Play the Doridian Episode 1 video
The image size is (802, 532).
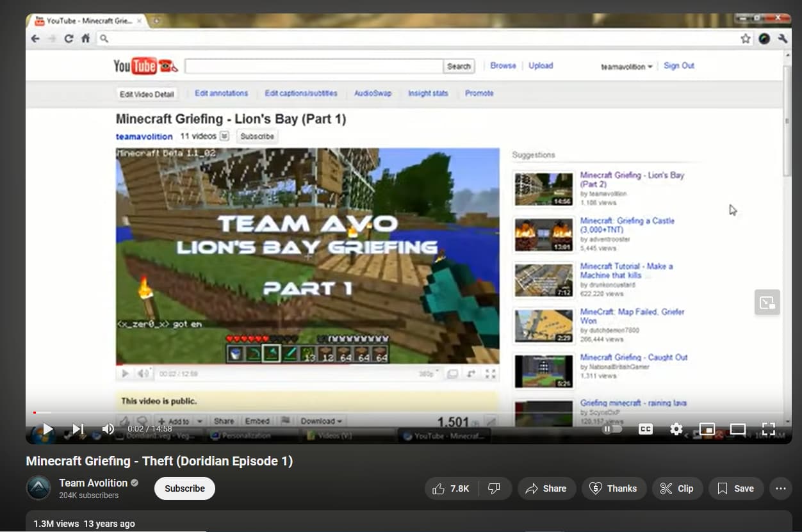pyautogui.click(x=47, y=429)
